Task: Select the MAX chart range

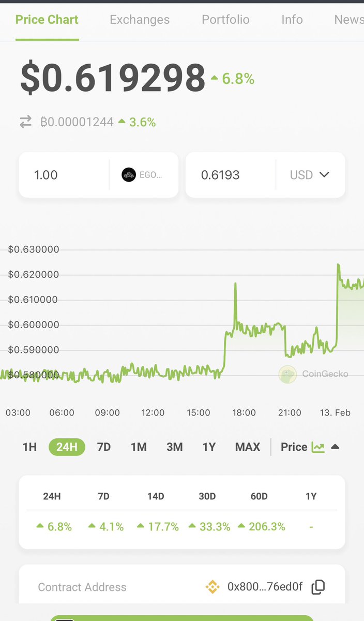Action: point(248,447)
